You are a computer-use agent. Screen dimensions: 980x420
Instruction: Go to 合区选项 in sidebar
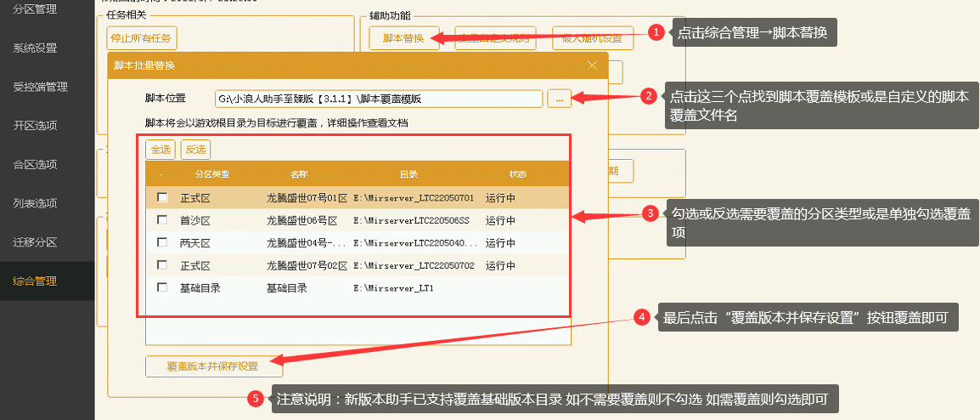tap(35, 164)
